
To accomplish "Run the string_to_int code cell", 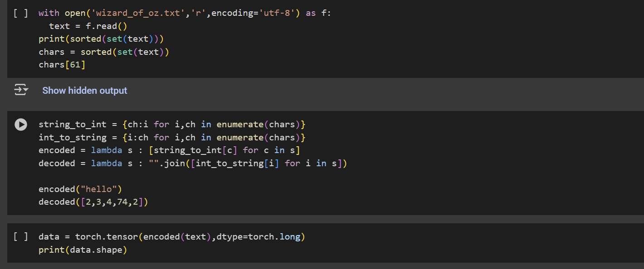I will click(x=21, y=125).
